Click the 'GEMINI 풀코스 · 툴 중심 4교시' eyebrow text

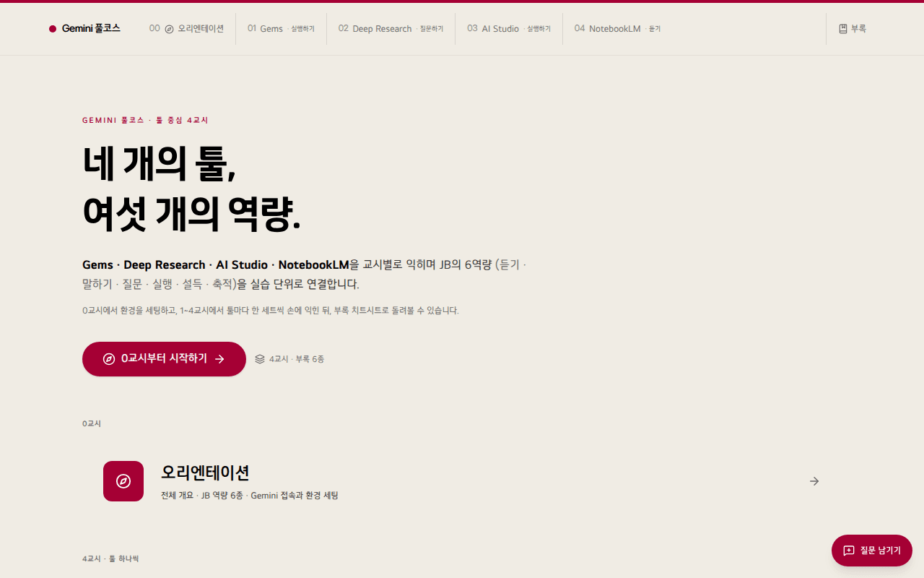click(145, 120)
